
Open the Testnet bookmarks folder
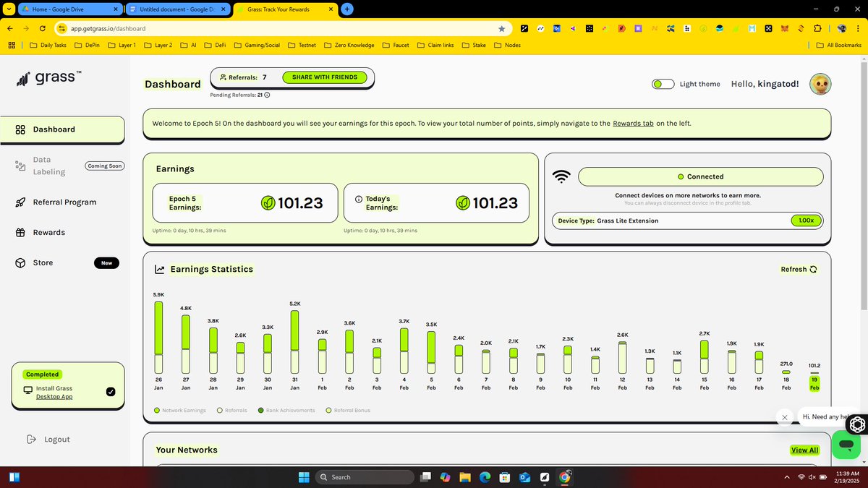tap(301, 45)
